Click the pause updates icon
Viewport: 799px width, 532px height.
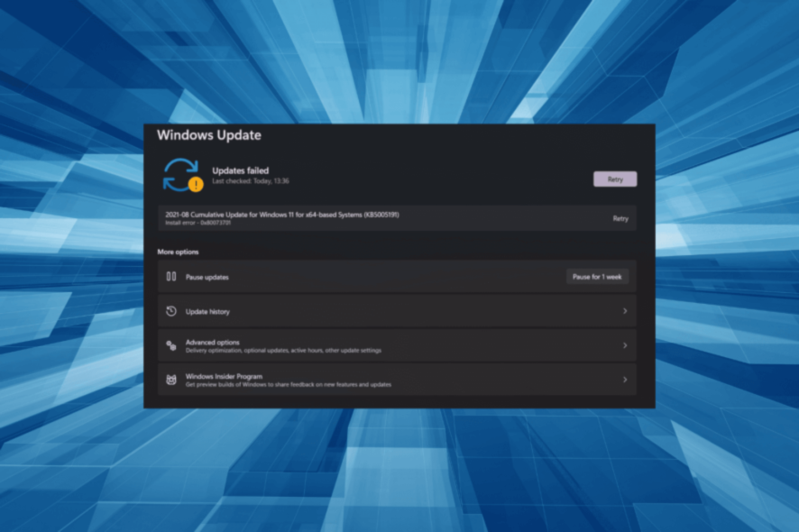coord(171,277)
